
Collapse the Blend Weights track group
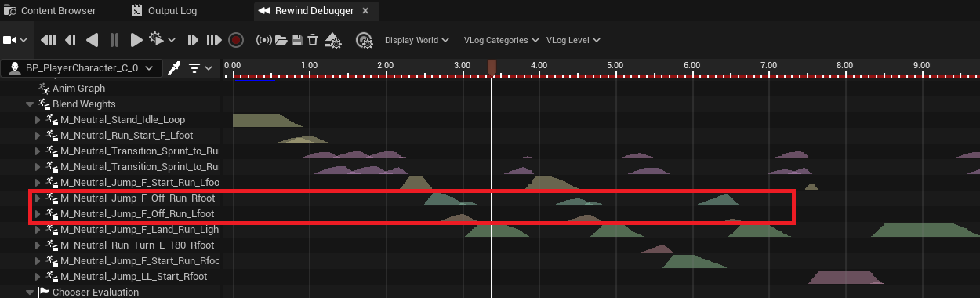[x=30, y=104]
